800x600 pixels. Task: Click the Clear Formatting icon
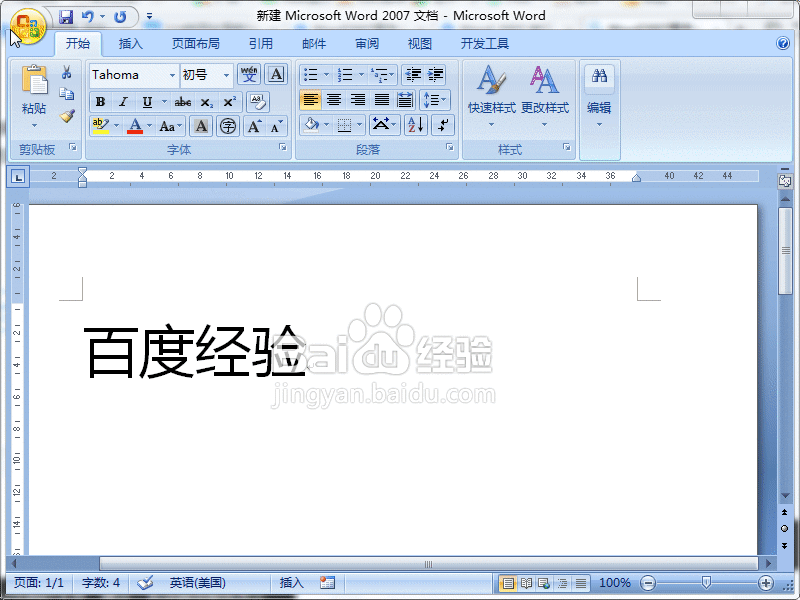[x=259, y=103]
